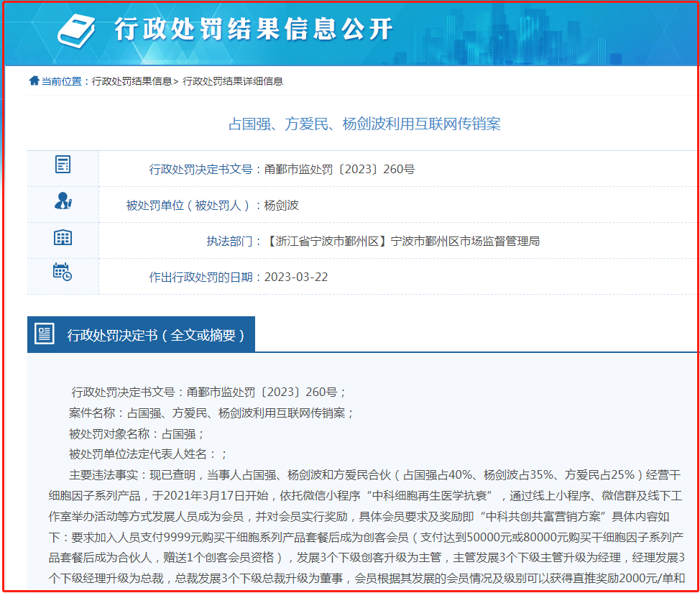The image size is (700, 593).
Task: Click the person icon for 被处罚单位 row
Action: (63, 201)
